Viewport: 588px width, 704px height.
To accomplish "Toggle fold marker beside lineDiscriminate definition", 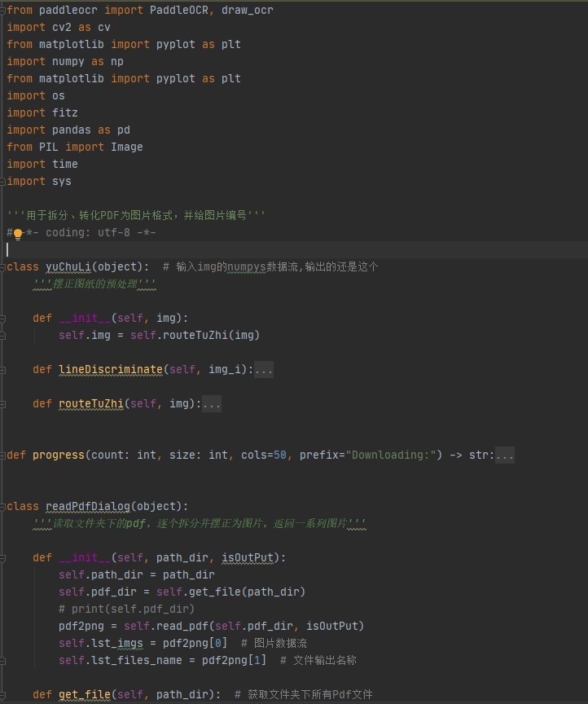I will 2,370.
